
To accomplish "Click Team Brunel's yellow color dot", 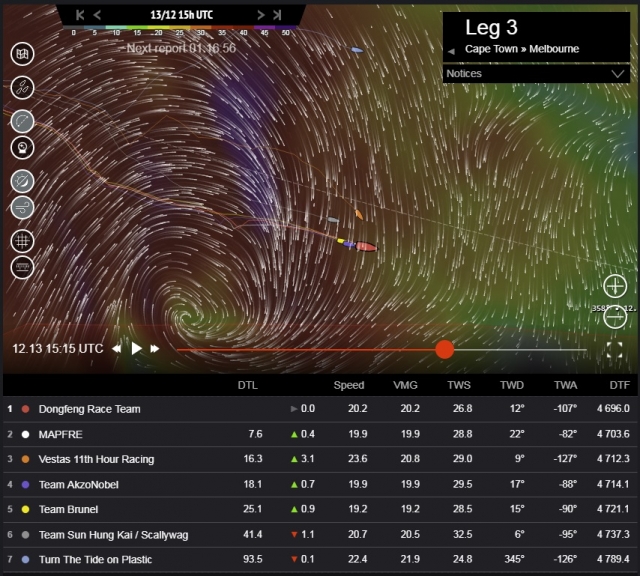I will tap(25, 510).
